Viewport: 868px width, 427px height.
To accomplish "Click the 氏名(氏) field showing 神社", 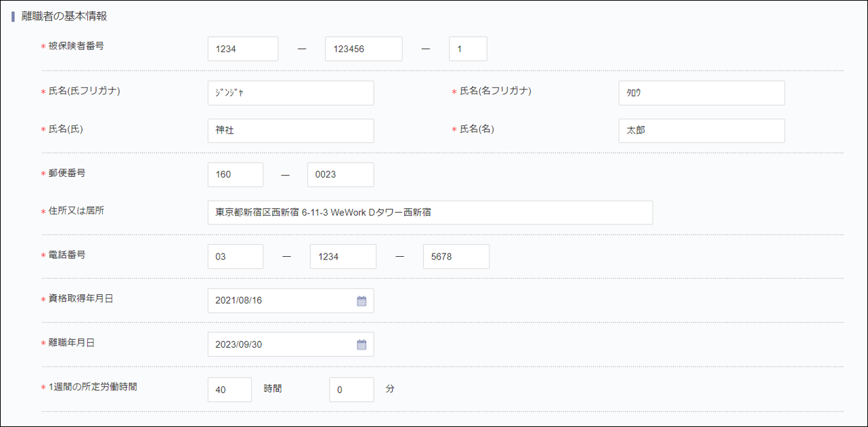I will pyautogui.click(x=290, y=130).
